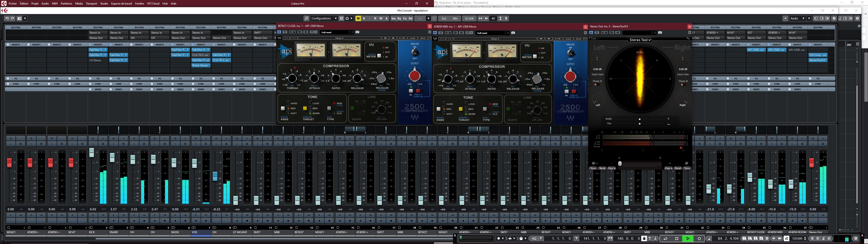
Task: Undo the last MixConsole action
Action: tap(7, 19)
